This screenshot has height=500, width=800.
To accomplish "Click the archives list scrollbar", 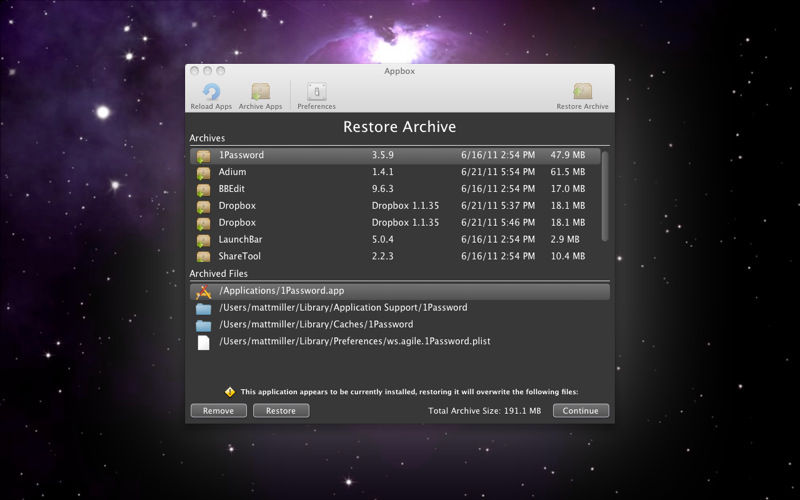I will (605, 196).
